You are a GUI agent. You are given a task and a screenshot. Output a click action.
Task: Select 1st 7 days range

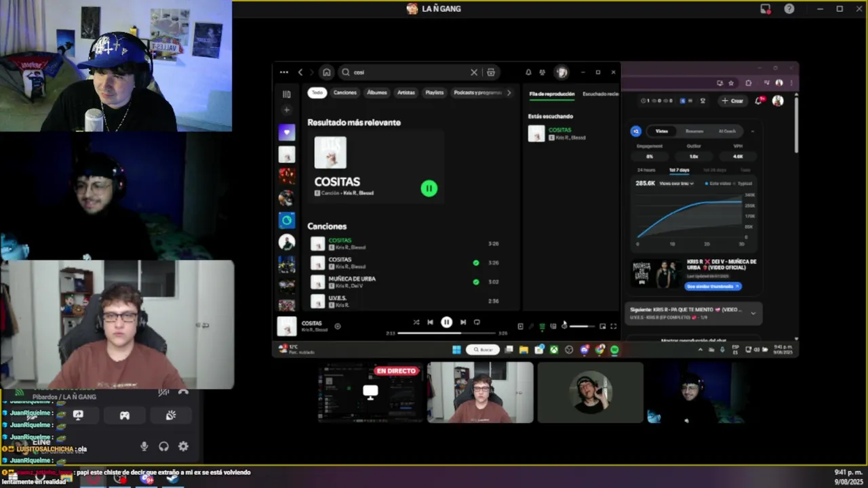point(679,170)
